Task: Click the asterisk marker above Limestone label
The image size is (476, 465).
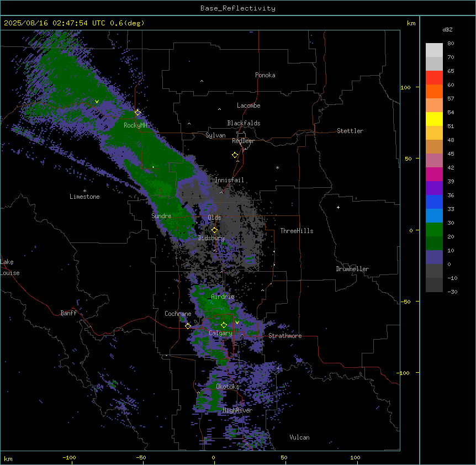Action: click(x=84, y=191)
